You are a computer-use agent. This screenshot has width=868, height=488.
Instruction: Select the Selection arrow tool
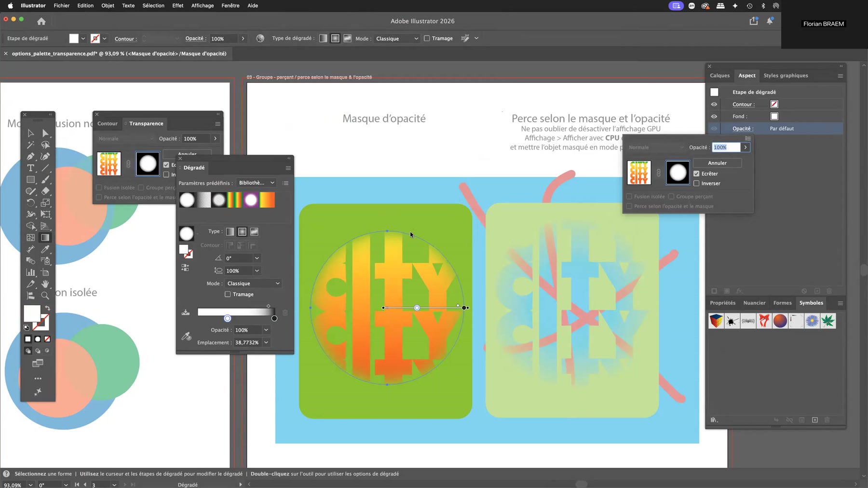(30, 133)
